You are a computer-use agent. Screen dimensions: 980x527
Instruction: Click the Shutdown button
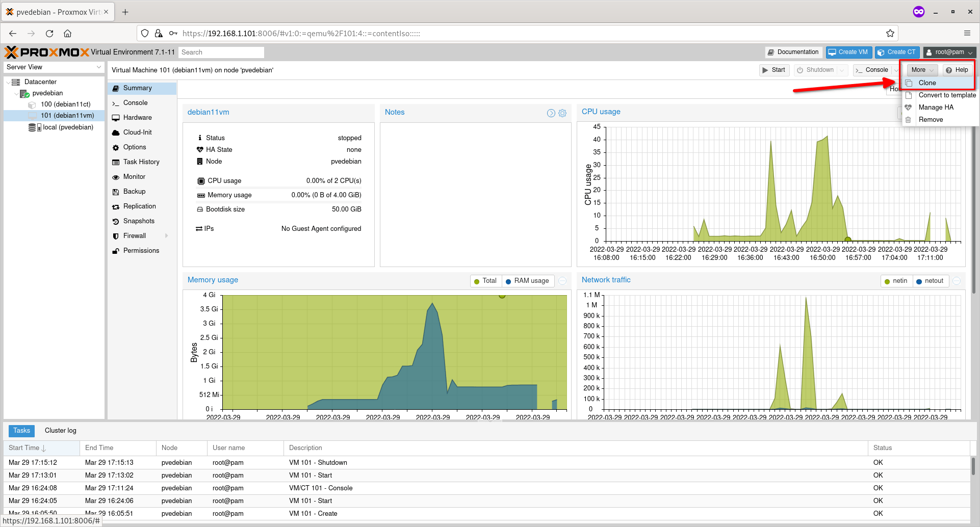(815, 70)
